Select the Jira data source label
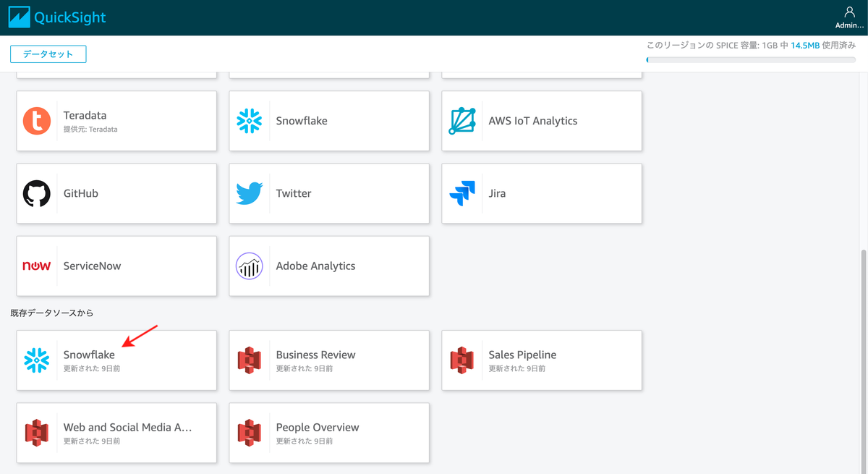This screenshot has height=474, width=868. coord(498,193)
